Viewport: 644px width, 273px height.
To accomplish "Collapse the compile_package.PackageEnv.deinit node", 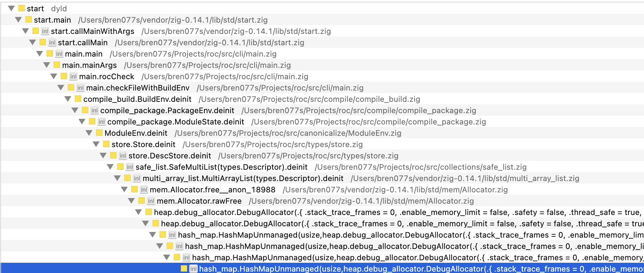I will [x=75, y=110].
